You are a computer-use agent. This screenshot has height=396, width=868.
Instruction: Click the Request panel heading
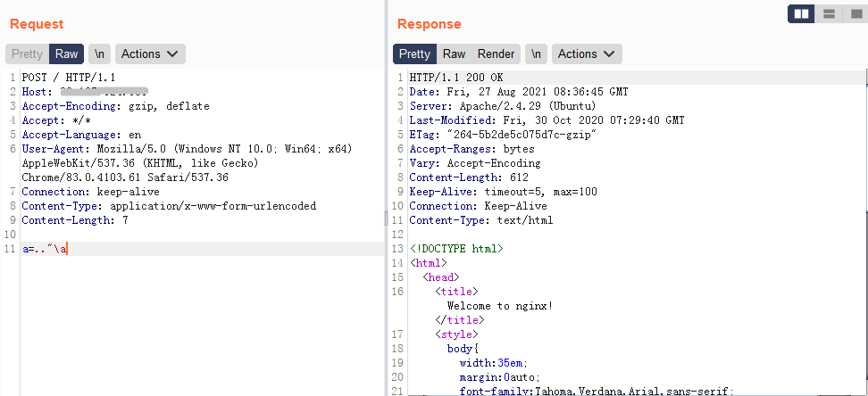point(38,24)
